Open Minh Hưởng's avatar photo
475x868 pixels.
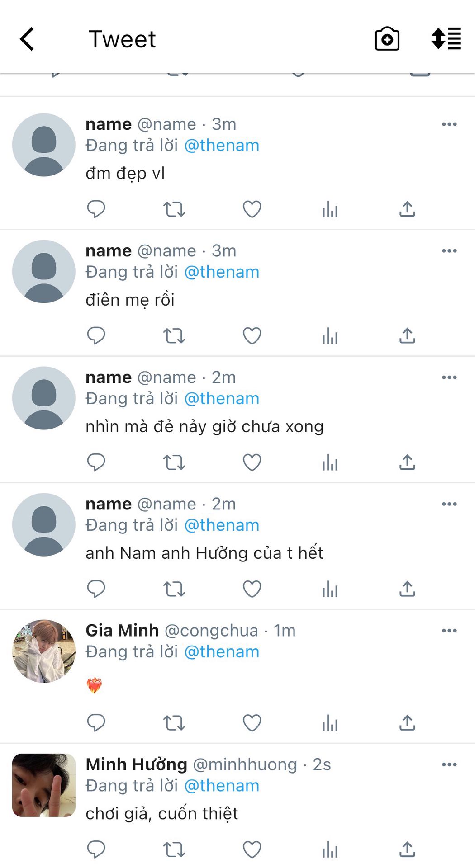(44, 785)
